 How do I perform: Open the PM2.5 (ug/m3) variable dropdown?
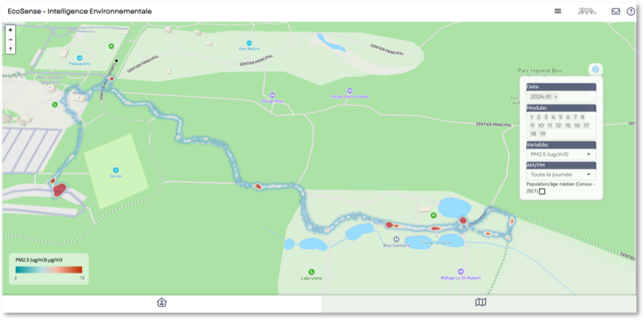pyautogui.click(x=561, y=155)
